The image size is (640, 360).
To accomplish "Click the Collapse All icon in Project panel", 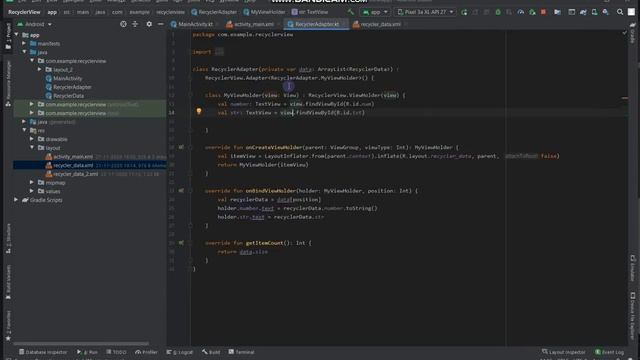I will (135, 24).
